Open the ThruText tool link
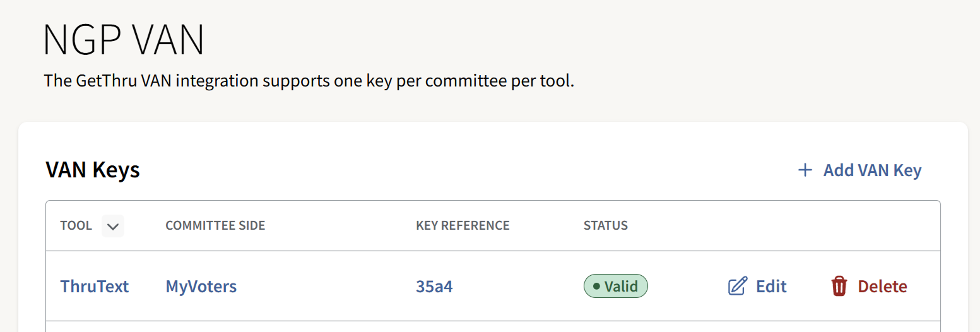This screenshot has height=332, width=980. [x=95, y=287]
